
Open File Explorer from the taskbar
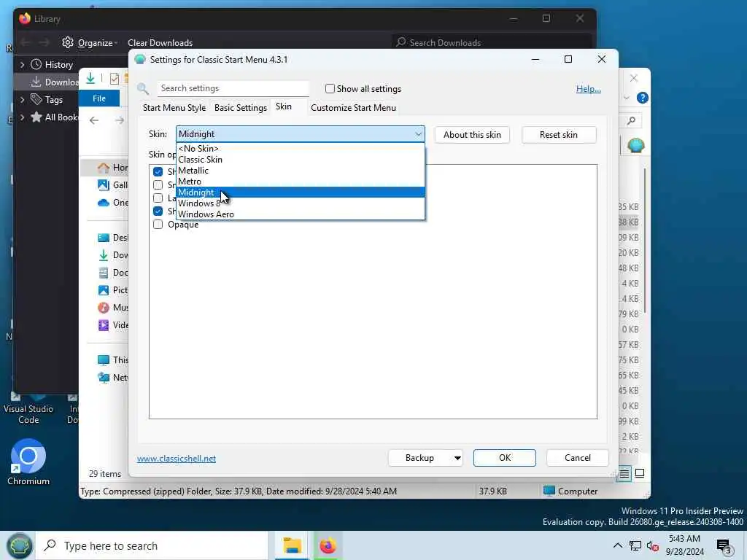coord(292,545)
